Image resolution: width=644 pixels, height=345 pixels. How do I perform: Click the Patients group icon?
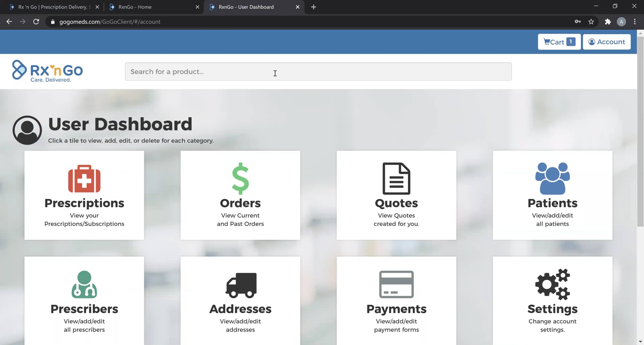tap(552, 179)
